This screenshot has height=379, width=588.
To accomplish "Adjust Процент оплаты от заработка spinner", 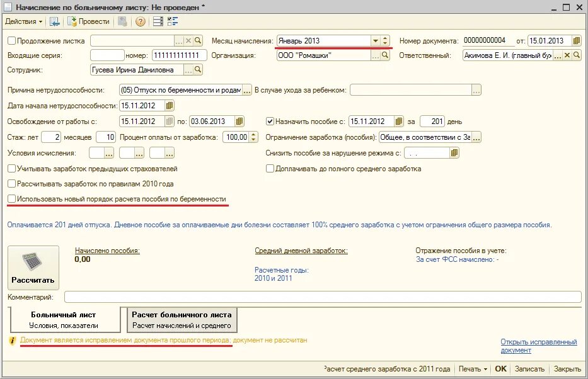I will coord(254,137).
